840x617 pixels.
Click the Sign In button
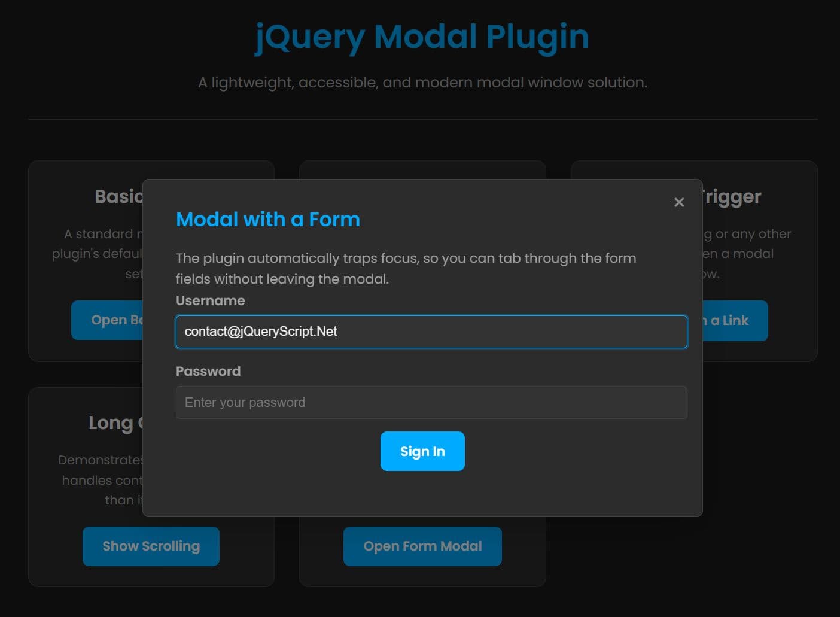422,451
